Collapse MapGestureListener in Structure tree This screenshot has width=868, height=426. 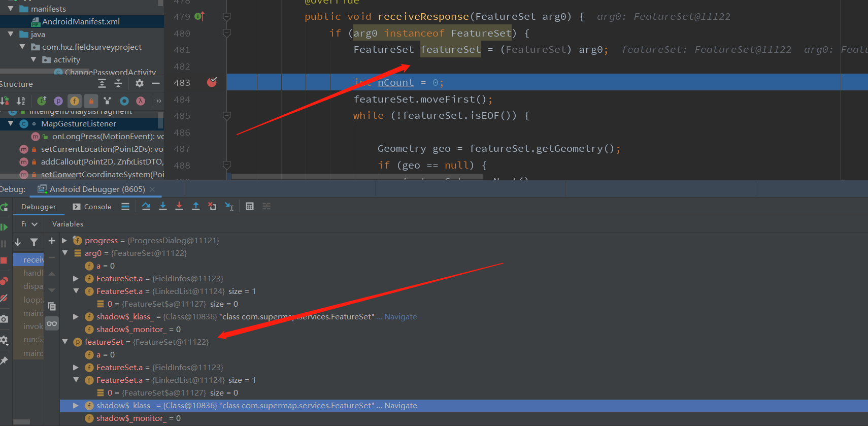[x=10, y=123]
